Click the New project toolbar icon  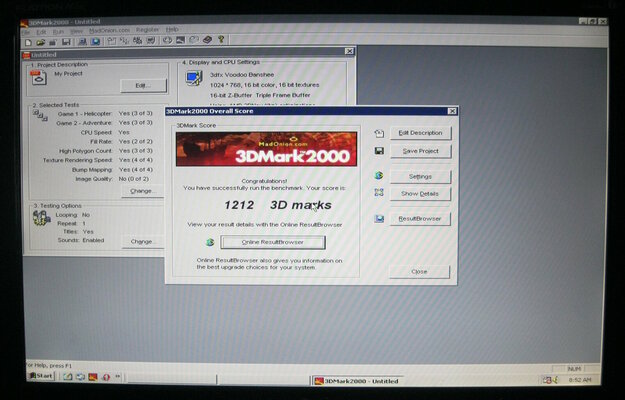click(29, 41)
